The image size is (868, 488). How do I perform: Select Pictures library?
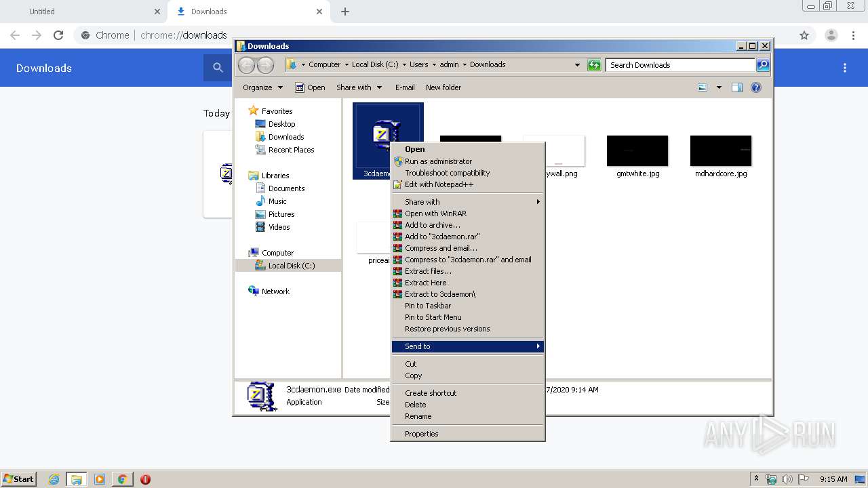275,214
